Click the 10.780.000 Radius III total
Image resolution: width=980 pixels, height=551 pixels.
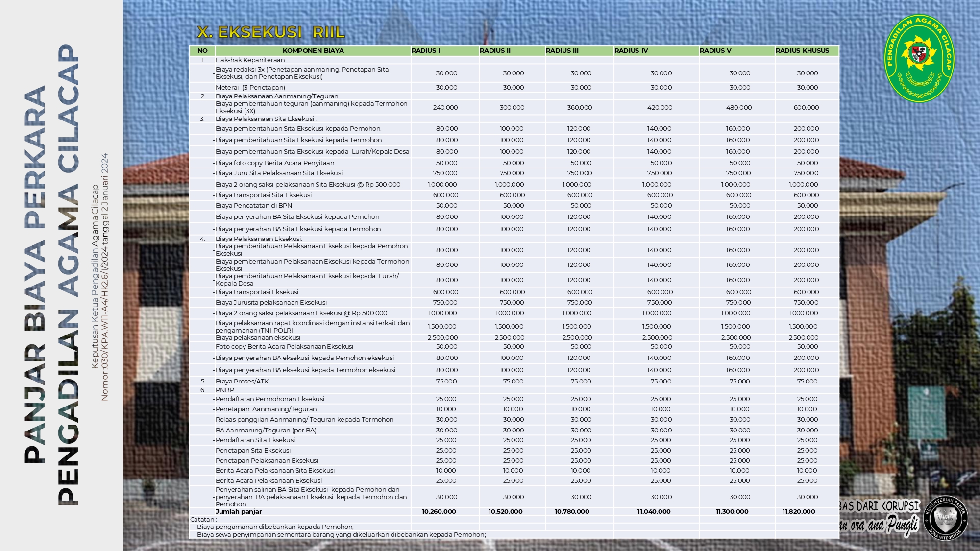pyautogui.click(x=572, y=511)
